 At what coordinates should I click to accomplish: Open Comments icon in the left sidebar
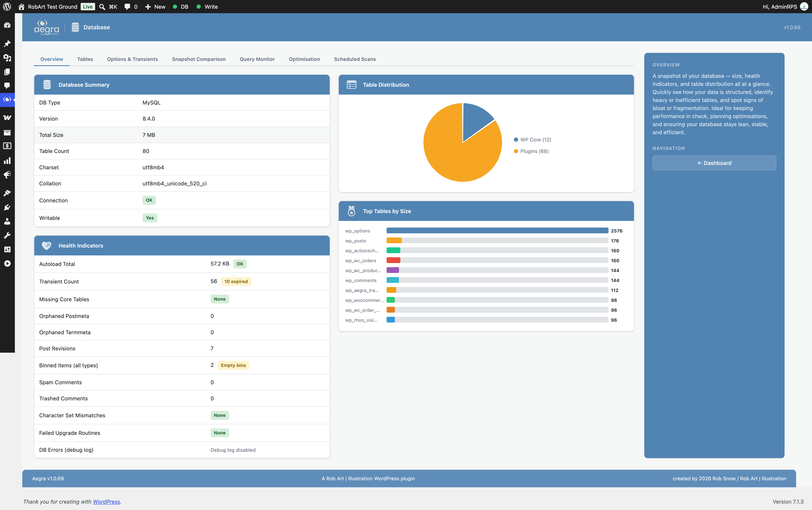coord(7,86)
